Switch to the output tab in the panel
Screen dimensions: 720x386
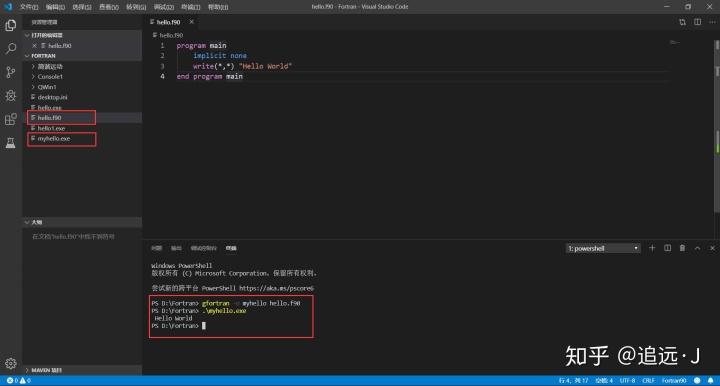[x=176, y=248]
